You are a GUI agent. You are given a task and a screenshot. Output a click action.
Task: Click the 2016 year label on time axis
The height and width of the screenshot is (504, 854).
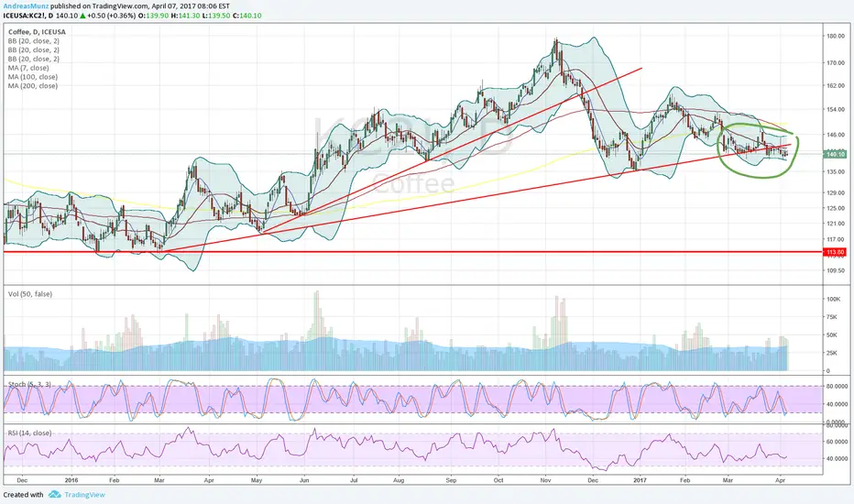[71, 480]
